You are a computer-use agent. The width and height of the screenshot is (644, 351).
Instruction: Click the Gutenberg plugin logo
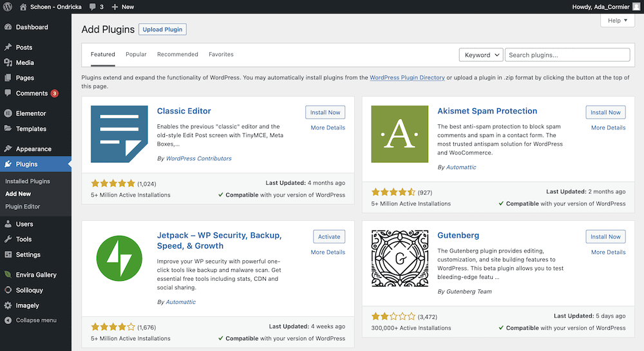(x=400, y=258)
